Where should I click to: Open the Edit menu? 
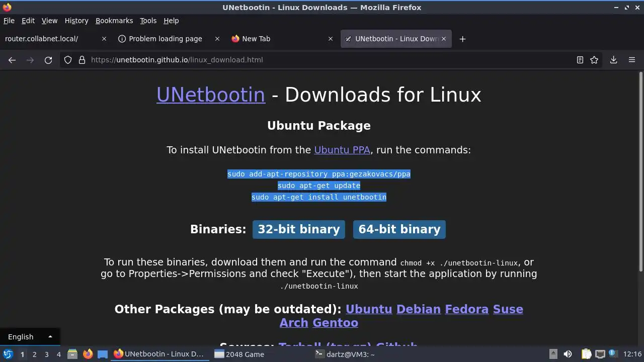[28, 21]
